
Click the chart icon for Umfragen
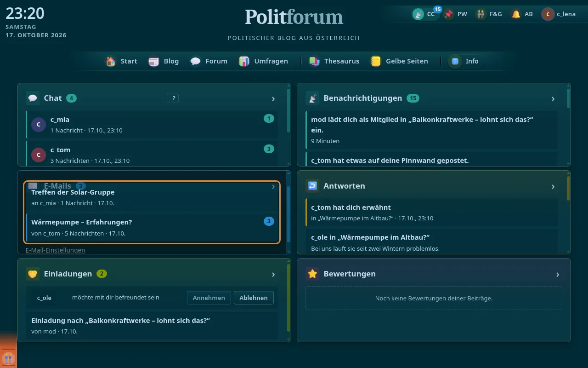pos(244,61)
